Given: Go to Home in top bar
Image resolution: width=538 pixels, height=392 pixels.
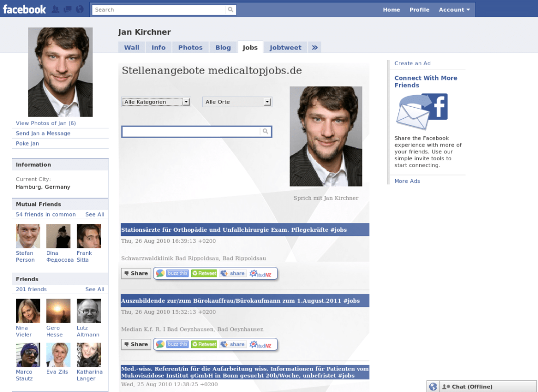Looking at the screenshot, I should (391, 9).
